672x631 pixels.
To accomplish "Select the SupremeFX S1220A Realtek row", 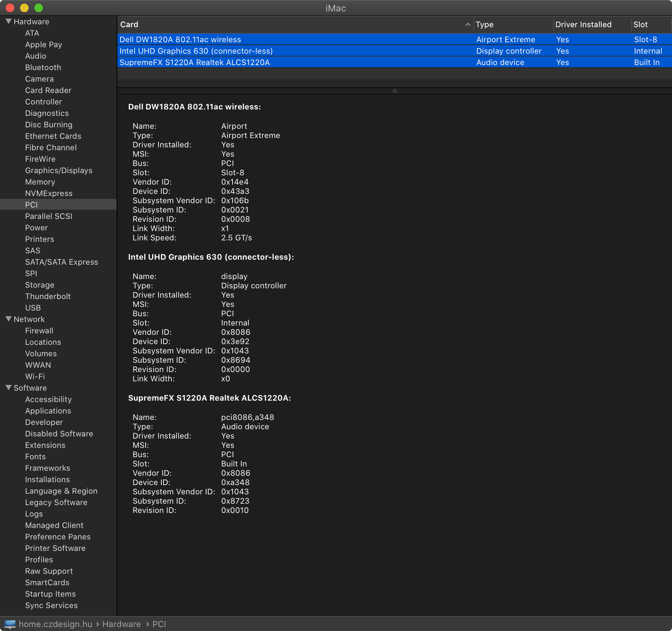I will click(394, 62).
